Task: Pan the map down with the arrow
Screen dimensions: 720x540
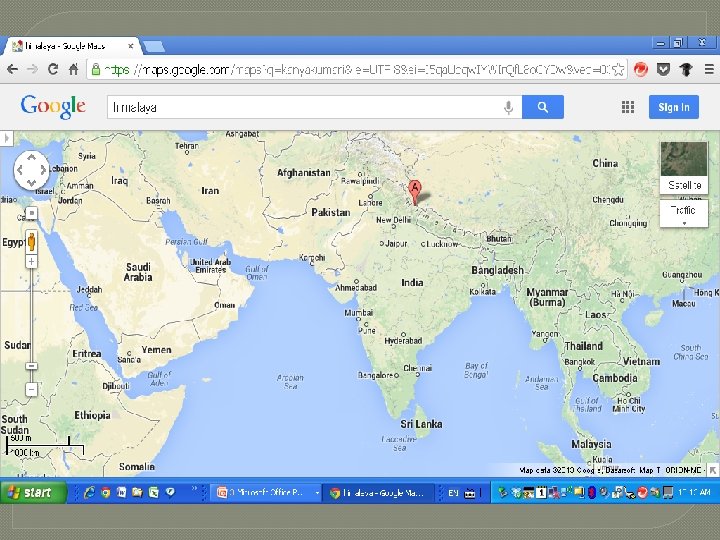Action: [x=31, y=183]
